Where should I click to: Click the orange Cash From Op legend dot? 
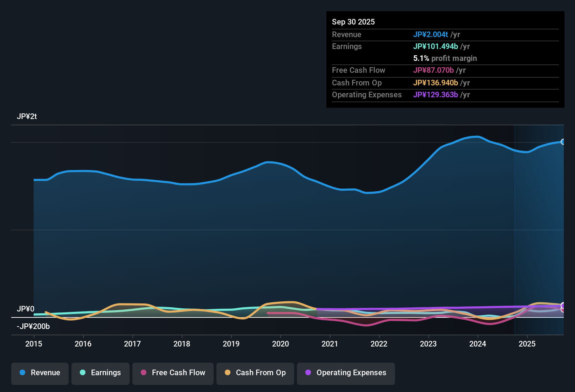click(x=228, y=373)
